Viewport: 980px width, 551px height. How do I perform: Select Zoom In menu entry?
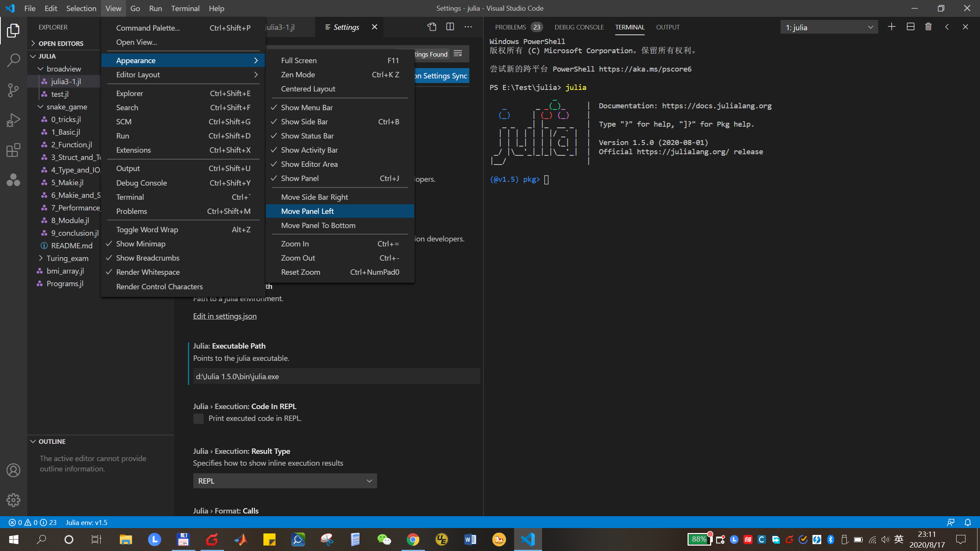(340, 244)
